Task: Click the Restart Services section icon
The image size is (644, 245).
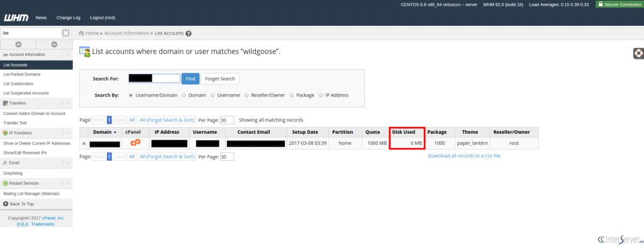Action: 5,183
